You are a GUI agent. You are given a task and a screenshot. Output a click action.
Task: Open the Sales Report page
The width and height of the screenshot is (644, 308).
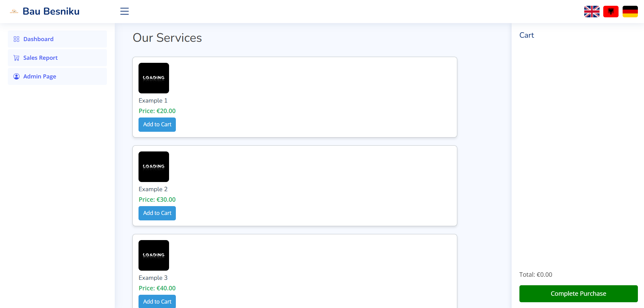tap(40, 58)
